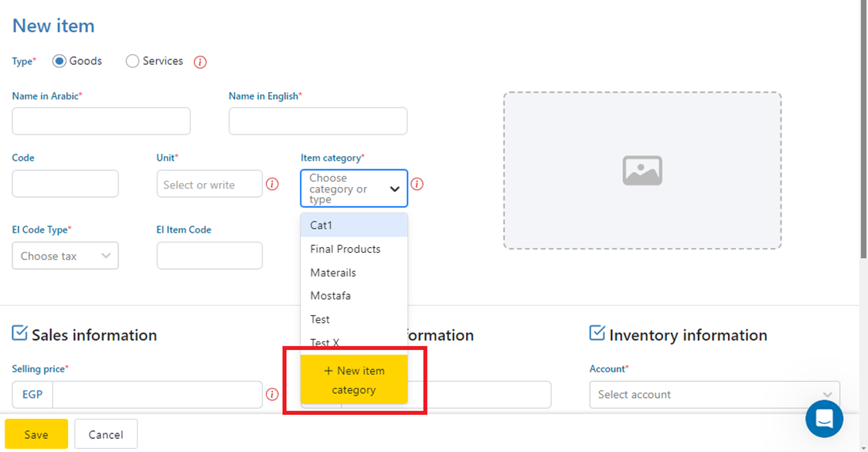This screenshot has height=452, width=868.
Task: Open the EI Code Type dropdown
Action: click(x=65, y=256)
